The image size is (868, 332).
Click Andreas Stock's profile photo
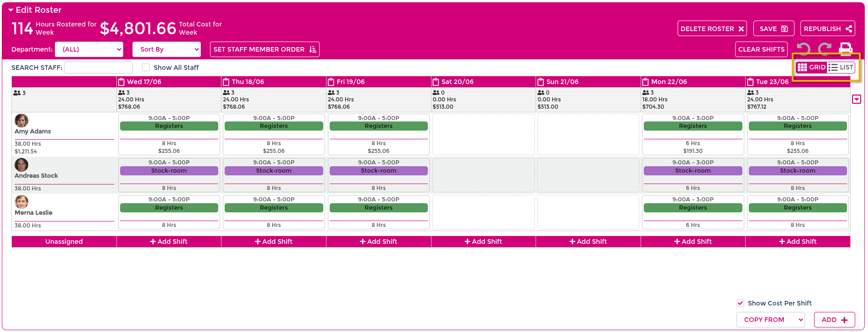21,165
